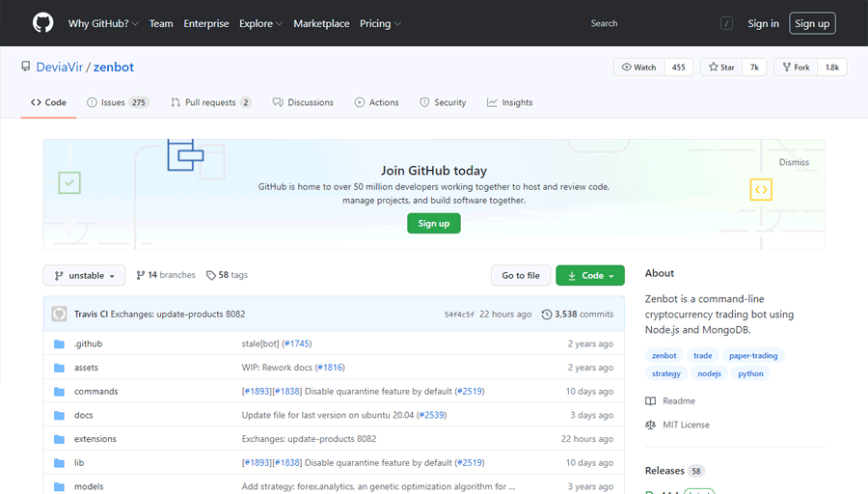
Task: Click the Go to file button
Action: [x=521, y=275]
